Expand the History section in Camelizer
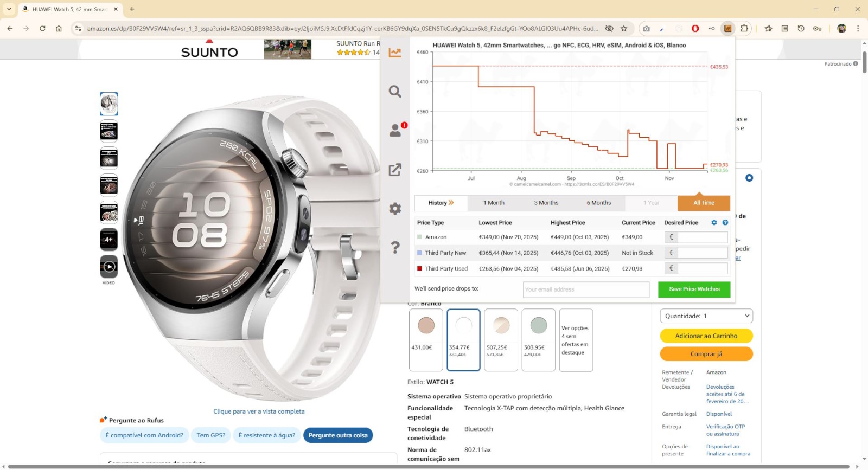The image size is (868, 470). 441,203
